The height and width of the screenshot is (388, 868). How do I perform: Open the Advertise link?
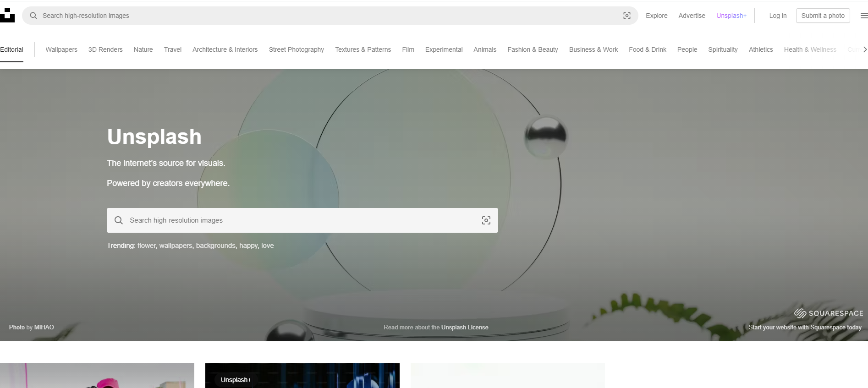pyautogui.click(x=692, y=16)
